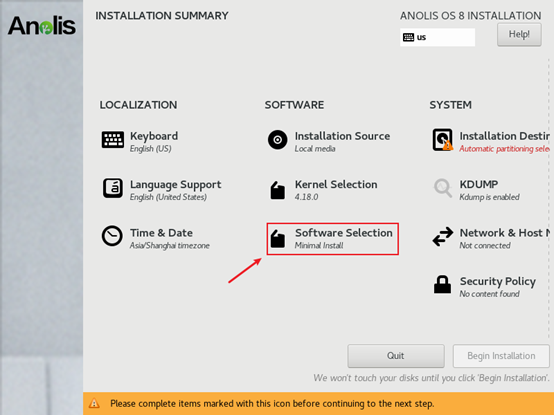Image resolution: width=554 pixels, height=415 pixels.
Task: Click the Security Policy lock icon
Action: tap(442, 285)
